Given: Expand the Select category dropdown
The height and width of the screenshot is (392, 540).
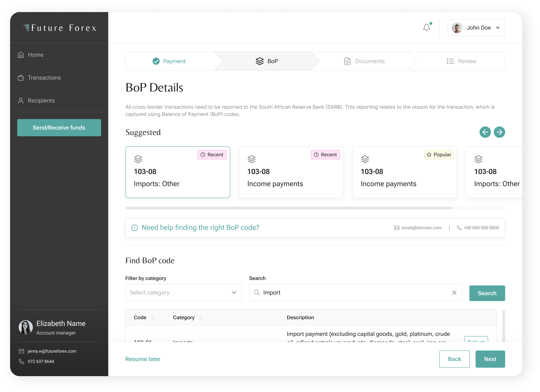Looking at the screenshot, I should tap(183, 293).
